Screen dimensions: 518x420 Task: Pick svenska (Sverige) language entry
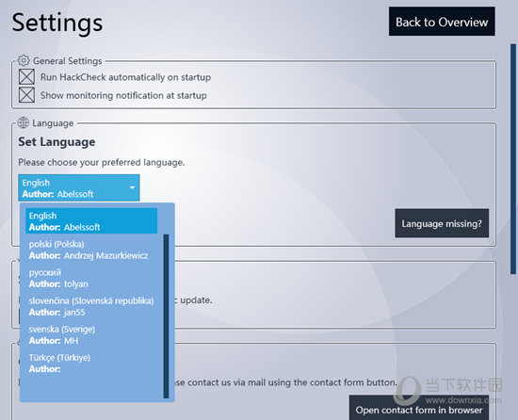tap(91, 335)
